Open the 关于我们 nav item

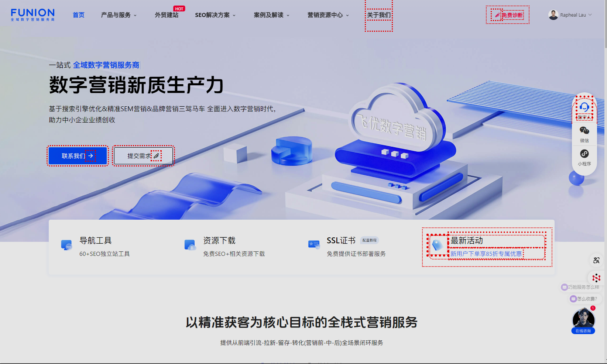379,15
